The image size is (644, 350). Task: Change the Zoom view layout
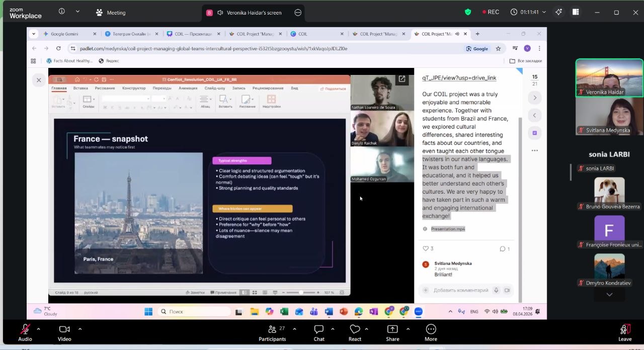point(576,12)
